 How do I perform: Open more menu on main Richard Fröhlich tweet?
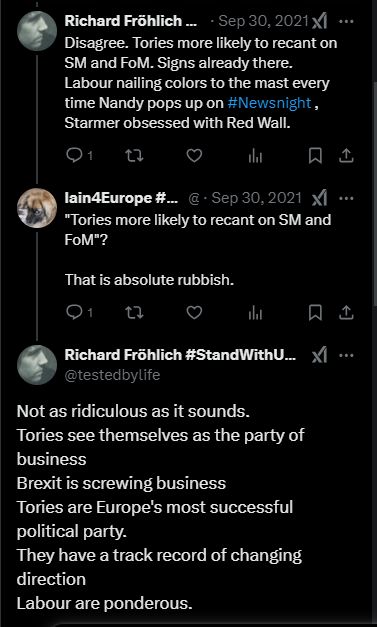point(346,355)
